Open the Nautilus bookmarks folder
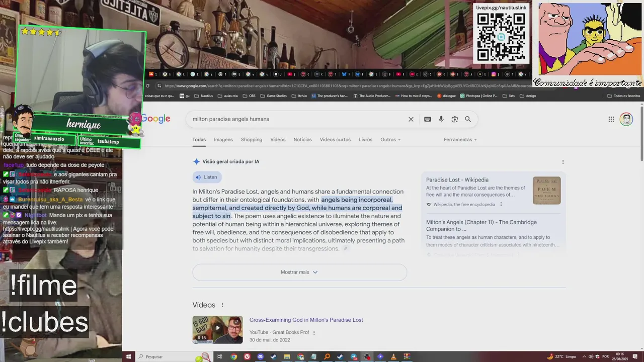This screenshot has width=644, height=362. coord(203,96)
